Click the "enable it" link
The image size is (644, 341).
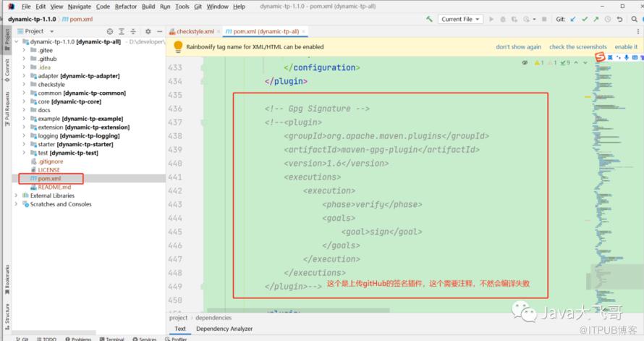(x=626, y=47)
